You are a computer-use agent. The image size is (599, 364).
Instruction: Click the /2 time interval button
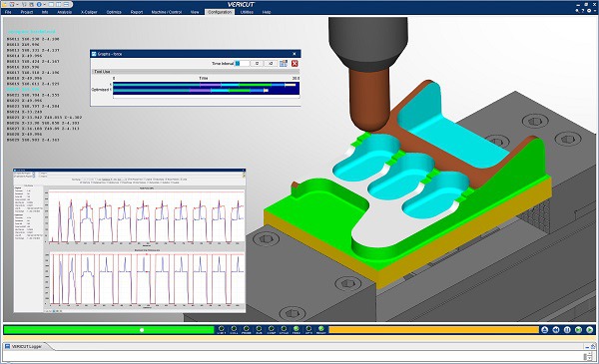coord(257,64)
